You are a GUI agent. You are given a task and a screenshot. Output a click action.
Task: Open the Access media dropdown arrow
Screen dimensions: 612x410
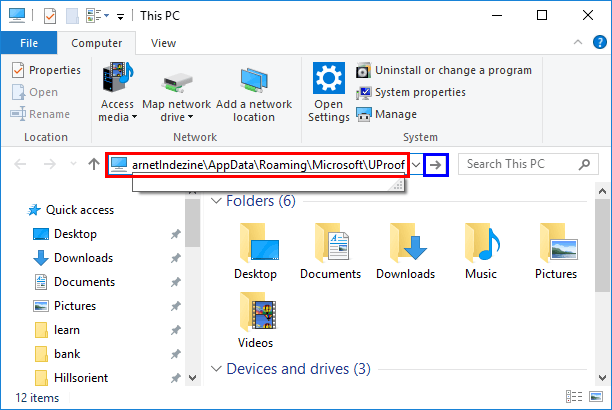pyautogui.click(x=135, y=117)
